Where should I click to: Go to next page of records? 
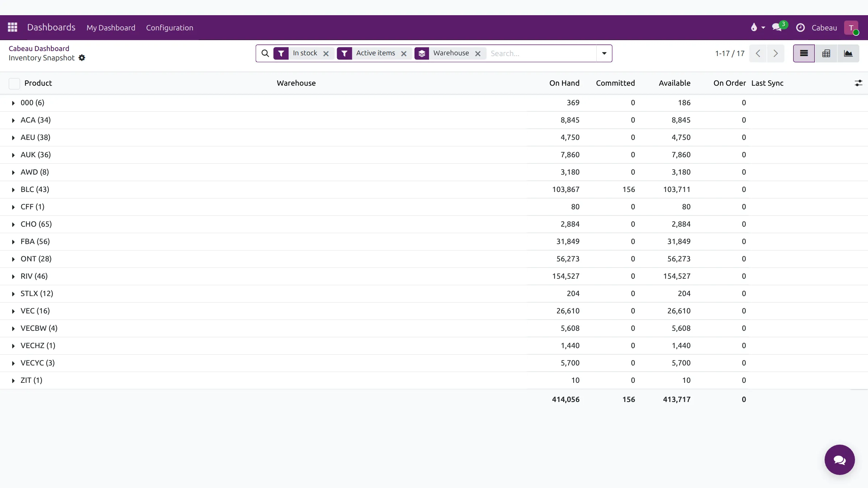775,53
